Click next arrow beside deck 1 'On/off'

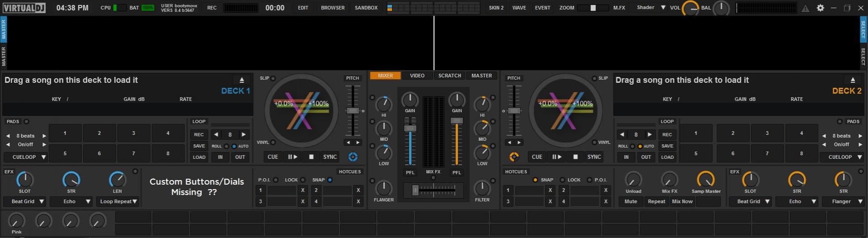pyautogui.click(x=44, y=144)
